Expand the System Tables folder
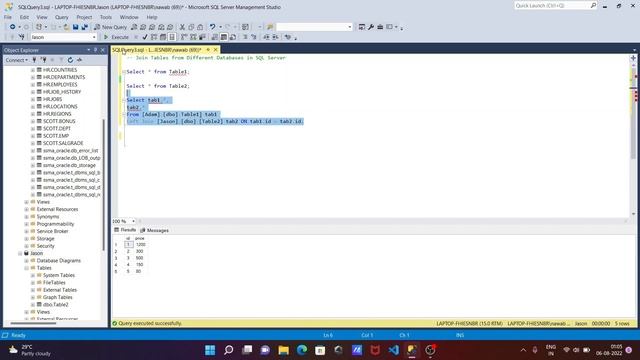This screenshot has height=360, width=640. pos(33,276)
